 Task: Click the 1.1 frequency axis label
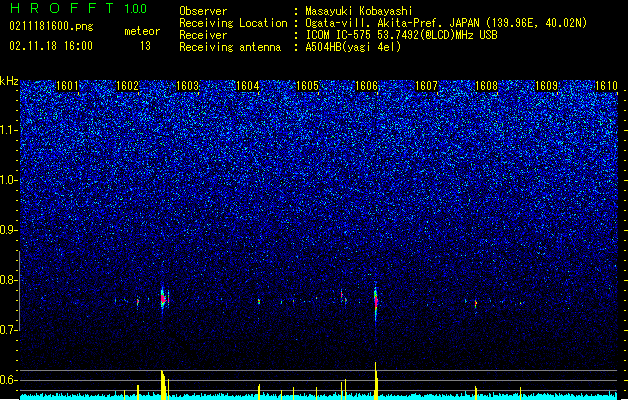coord(9,130)
